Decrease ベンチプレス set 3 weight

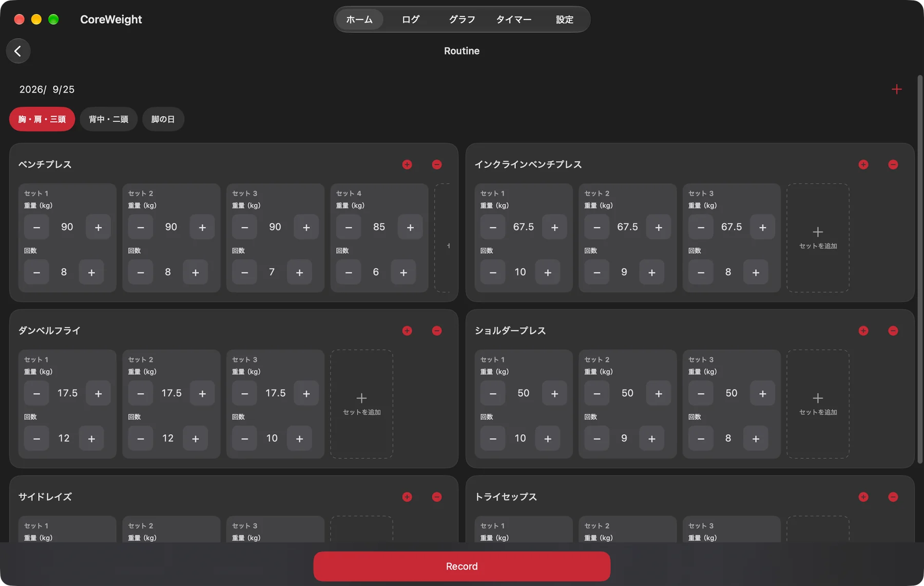(x=244, y=227)
